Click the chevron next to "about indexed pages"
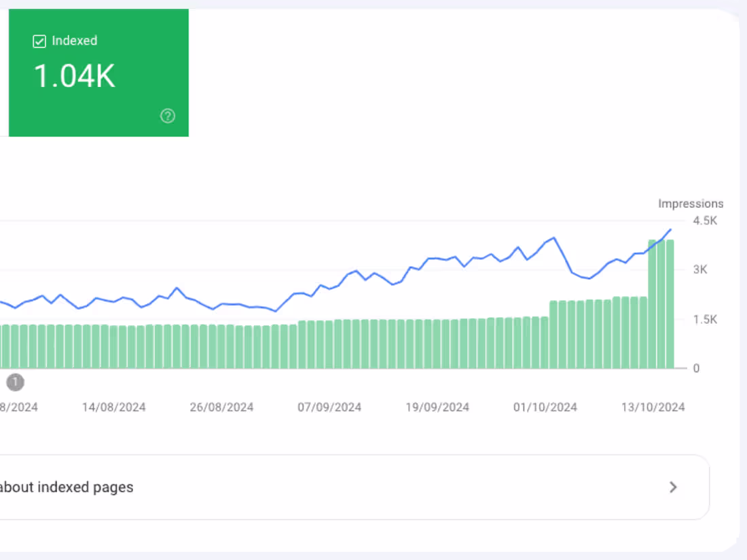The image size is (747, 560). pos(673,487)
